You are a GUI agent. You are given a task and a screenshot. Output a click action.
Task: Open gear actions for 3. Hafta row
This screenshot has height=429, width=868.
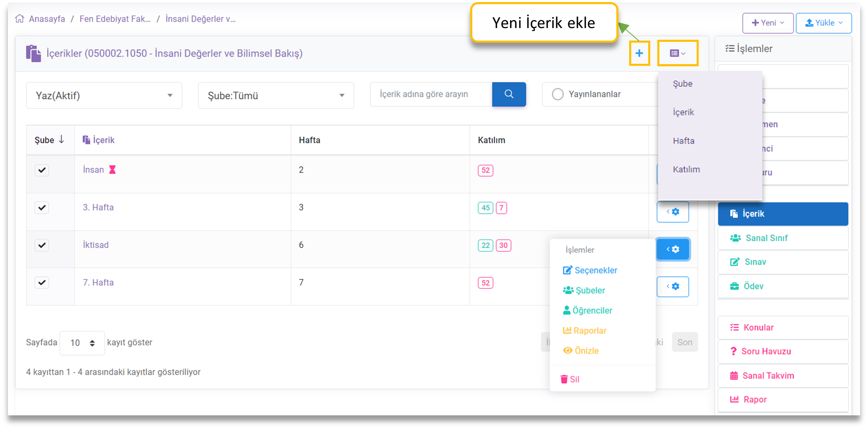[x=673, y=212]
